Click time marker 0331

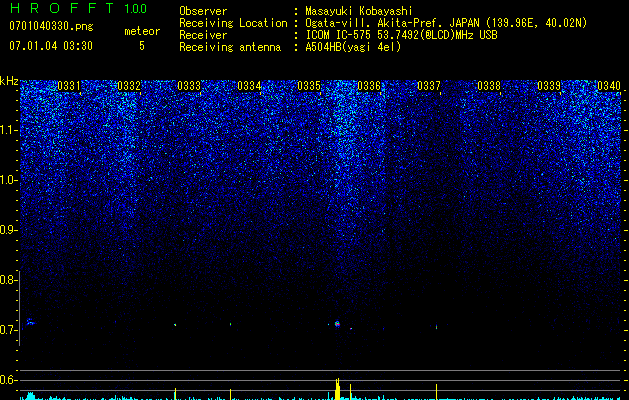pyautogui.click(x=69, y=86)
